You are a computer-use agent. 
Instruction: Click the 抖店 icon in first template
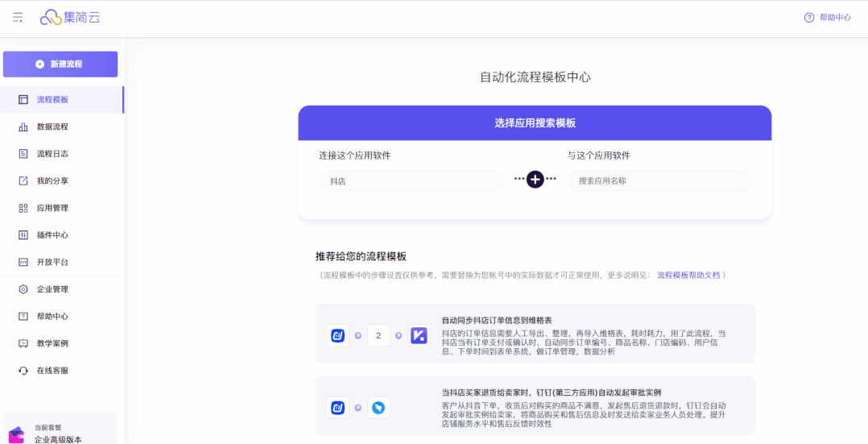click(x=338, y=335)
